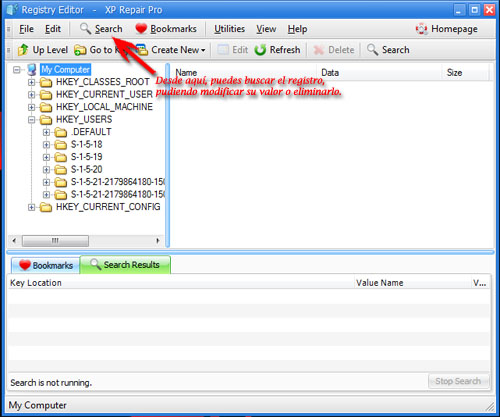Switch to the Bookmarks tab
This screenshot has width=500, height=417.
click(46, 265)
